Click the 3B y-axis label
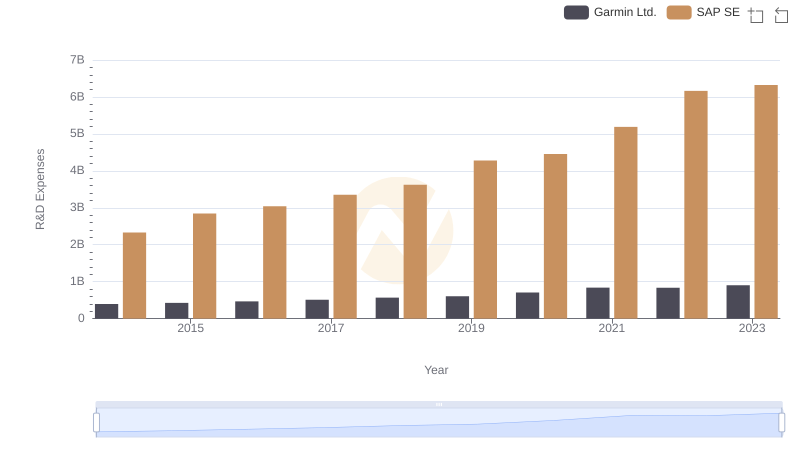800x461 pixels. [77, 208]
